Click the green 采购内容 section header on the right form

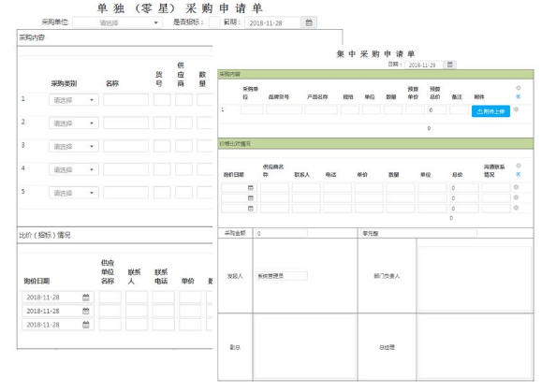(375, 74)
